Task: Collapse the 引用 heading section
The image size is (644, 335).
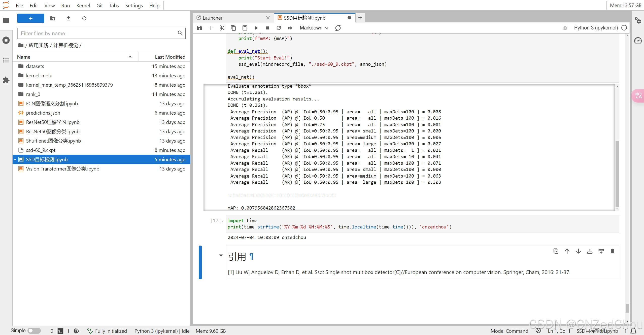Action: (221, 255)
